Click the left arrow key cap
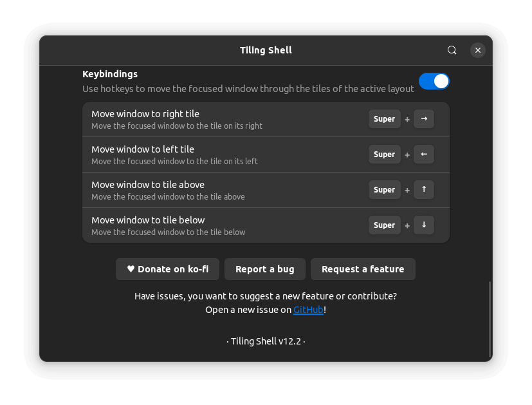Viewport: 532px width, 405px height. pos(424,155)
